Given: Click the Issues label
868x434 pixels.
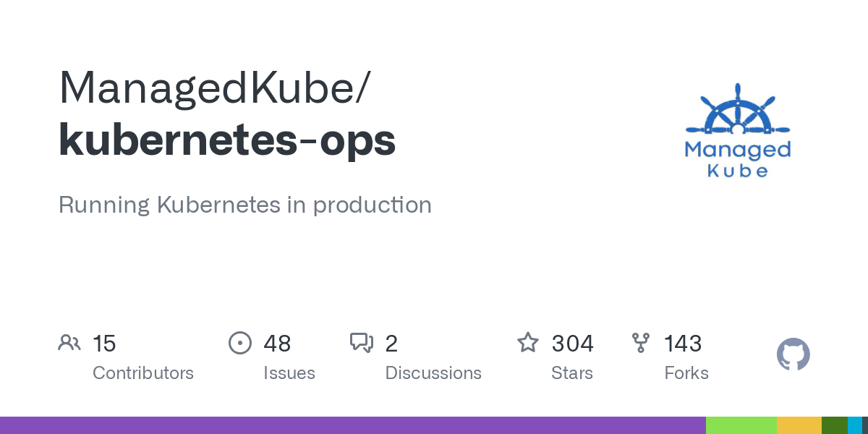Looking at the screenshot, I should point(289,373).
